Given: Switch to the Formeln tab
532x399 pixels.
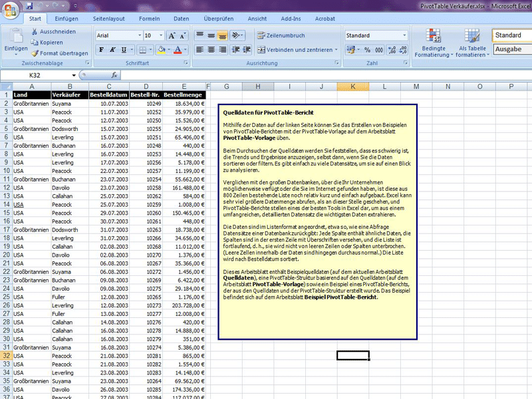Looking at the screenshot, I should pos(149,19).
